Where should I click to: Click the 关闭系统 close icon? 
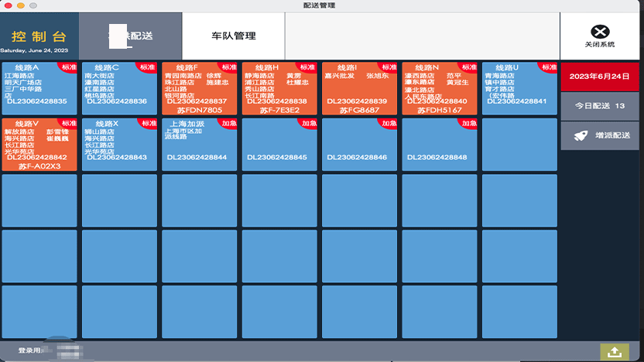600,32
